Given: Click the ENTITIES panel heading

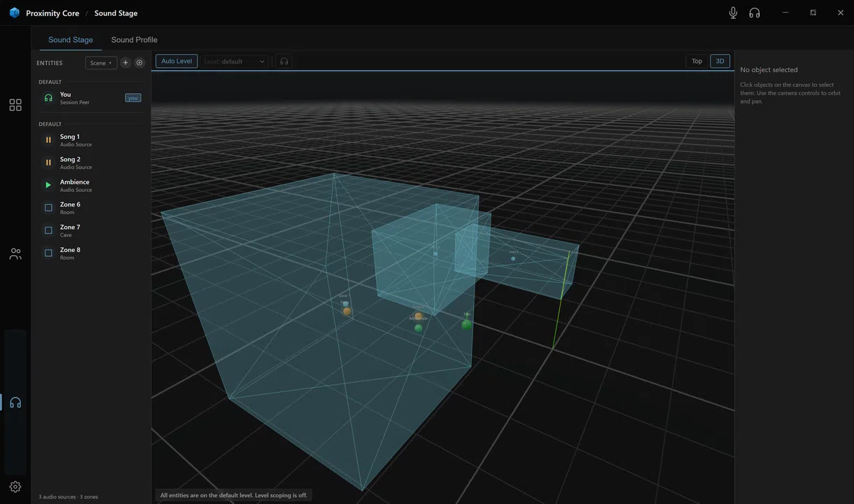Looking at the screenshot, I should click(x=50, y=63).
